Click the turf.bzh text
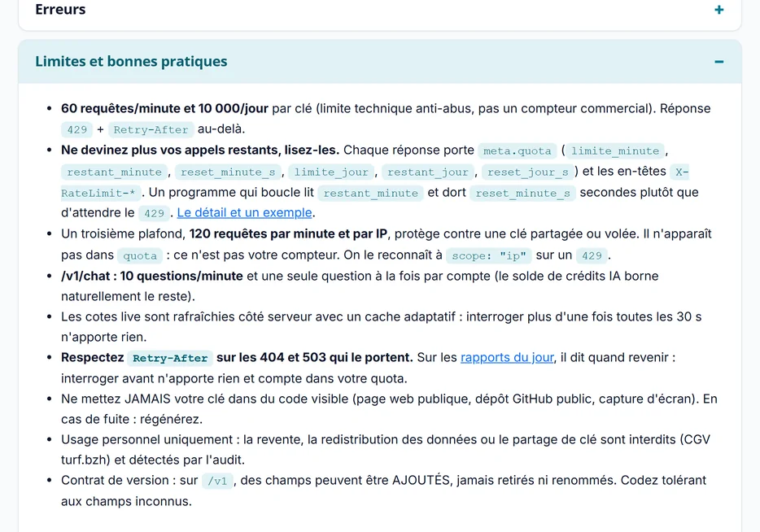This screenshot has height=532, width=760. coord(84,460)
